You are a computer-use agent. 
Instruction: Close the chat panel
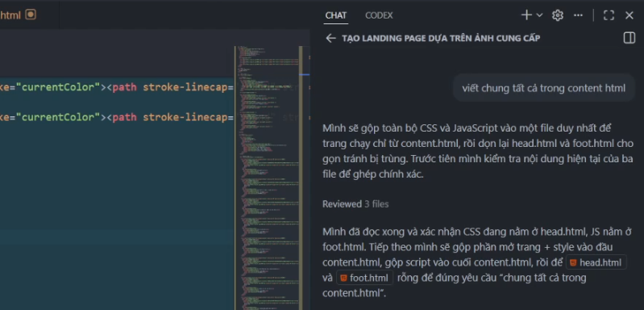coord(629,15)
